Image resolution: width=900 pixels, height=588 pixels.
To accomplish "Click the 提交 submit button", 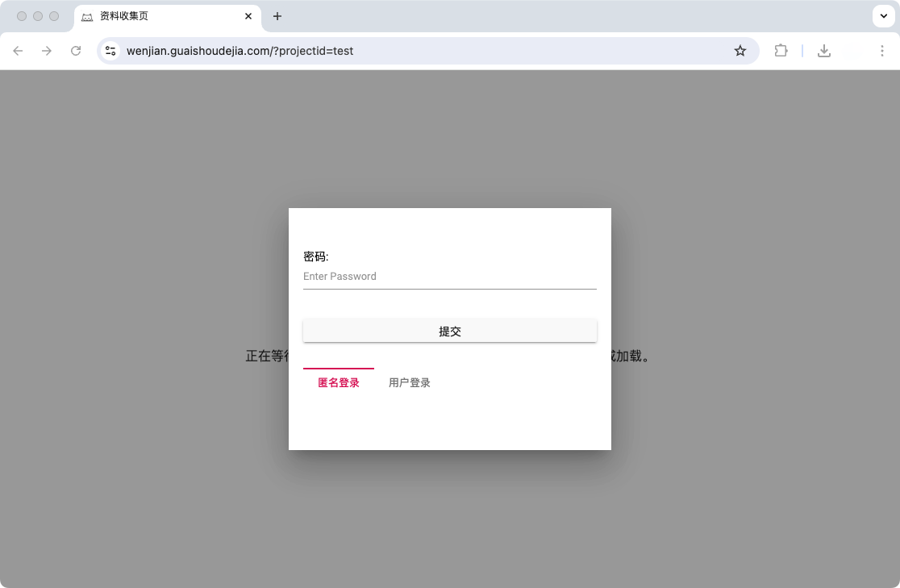I will pyautogui.click(x=450, y=332).
